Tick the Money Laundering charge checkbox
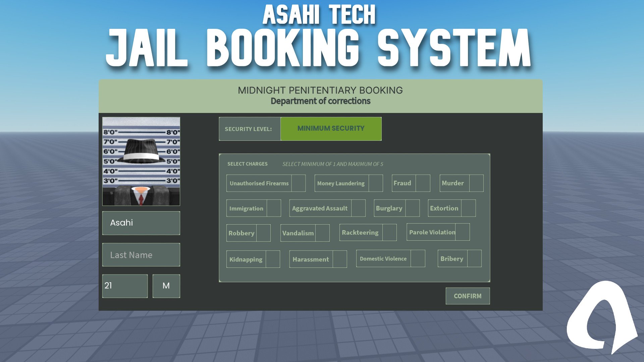644x362 pixels. pos(376,183)
